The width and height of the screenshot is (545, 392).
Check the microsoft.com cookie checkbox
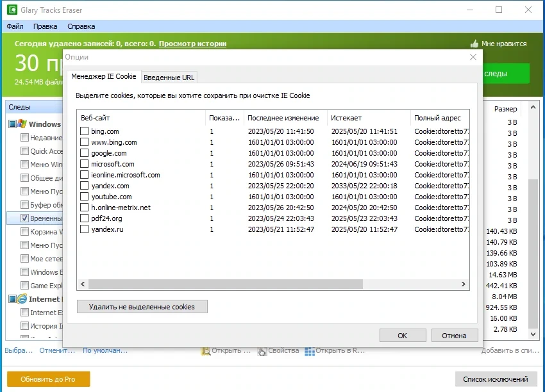tap(84, 164)
